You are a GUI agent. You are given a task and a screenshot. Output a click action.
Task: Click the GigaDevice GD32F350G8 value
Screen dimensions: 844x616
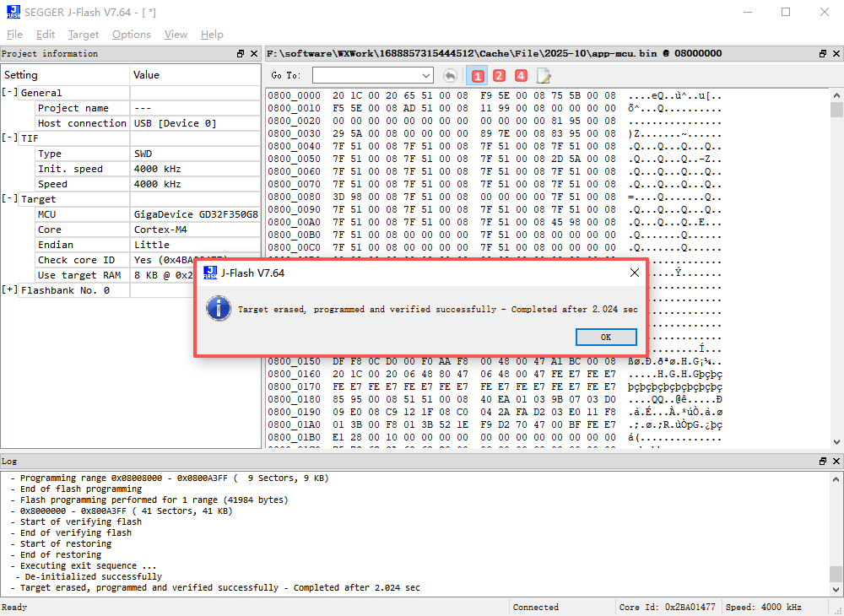pos(196,214)
